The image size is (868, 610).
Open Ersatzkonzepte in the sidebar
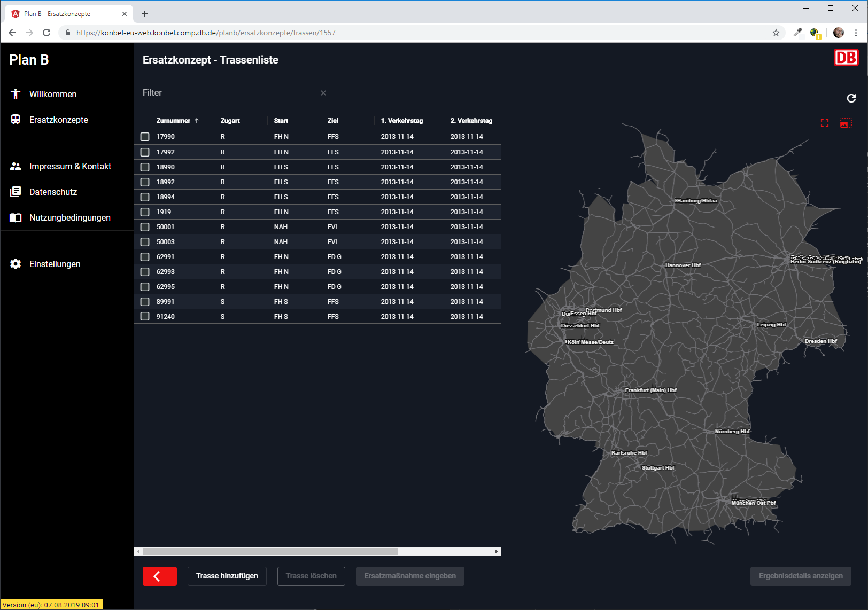(59, 120)
